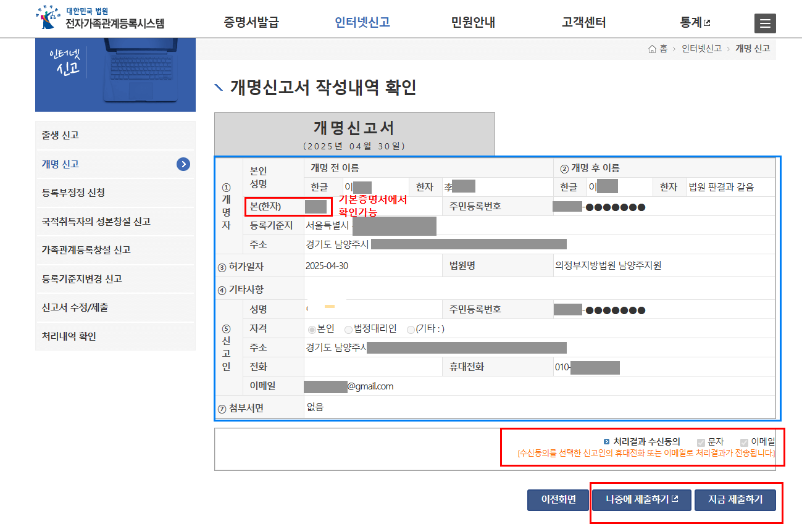This screenshot has width=802, height=532.
Task: Open the 민원안내 menu
Action: click(x=472, y=22)
